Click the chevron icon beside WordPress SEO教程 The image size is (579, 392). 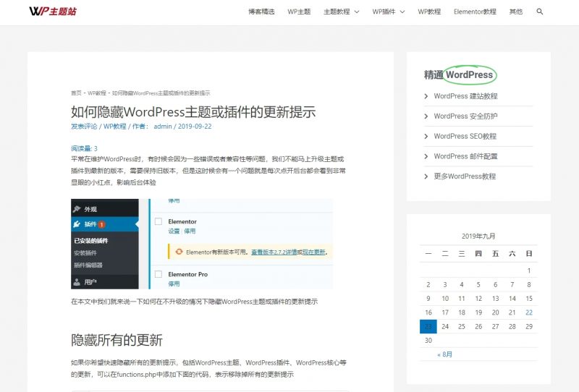(426, 136)
